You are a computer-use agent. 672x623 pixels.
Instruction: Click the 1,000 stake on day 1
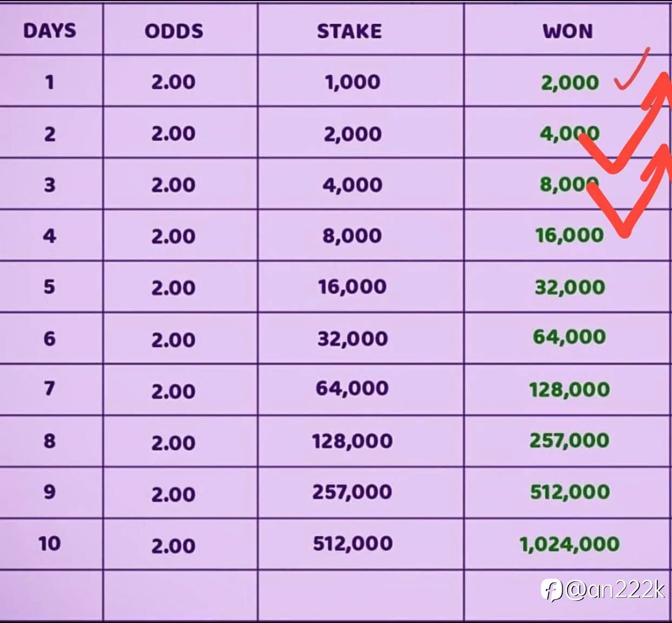pos(353,82)
